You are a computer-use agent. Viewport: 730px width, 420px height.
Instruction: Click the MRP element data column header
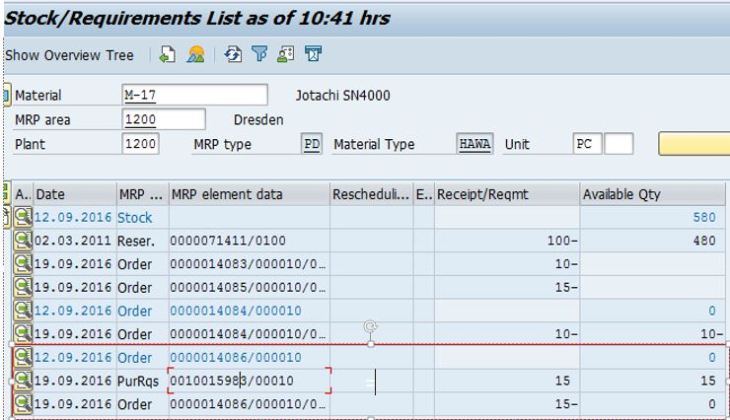[x=249, y=194]
